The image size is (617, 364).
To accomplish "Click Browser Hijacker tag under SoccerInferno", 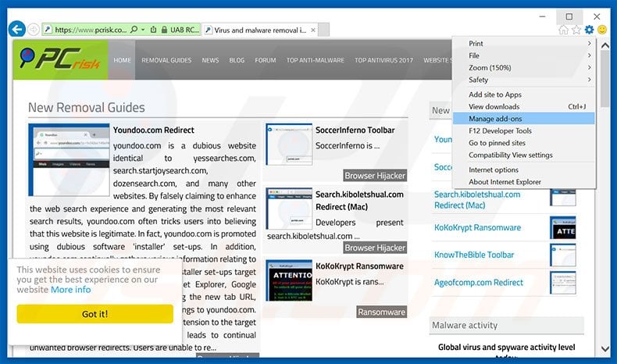I will tap(375, 176).
